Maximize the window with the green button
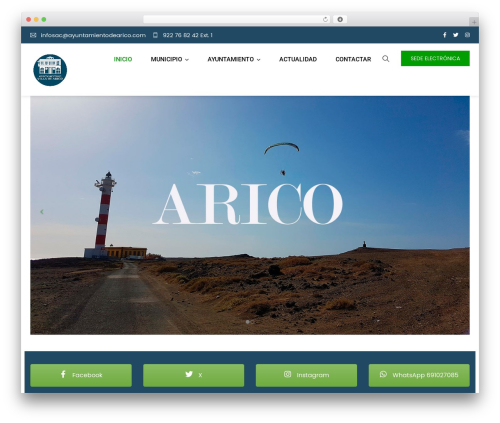The height and width of the screenshot is (423, 500). (x=44, y=19)
